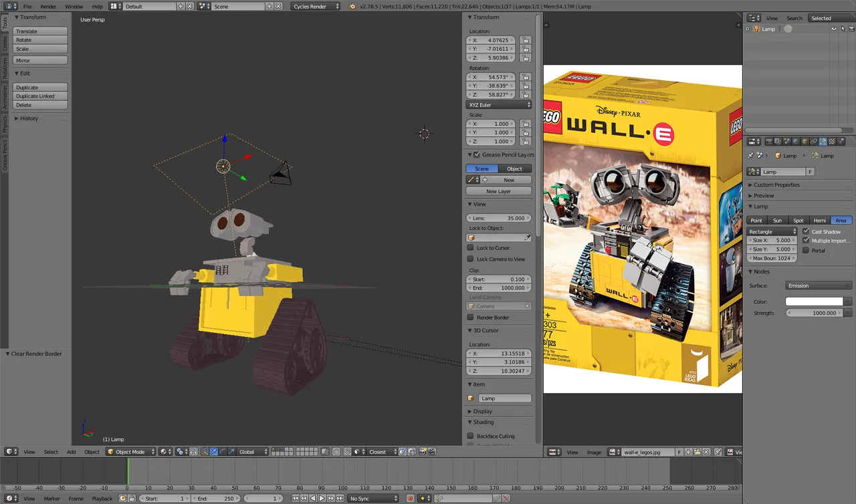Open the World properties tab icon

point(796,142)
